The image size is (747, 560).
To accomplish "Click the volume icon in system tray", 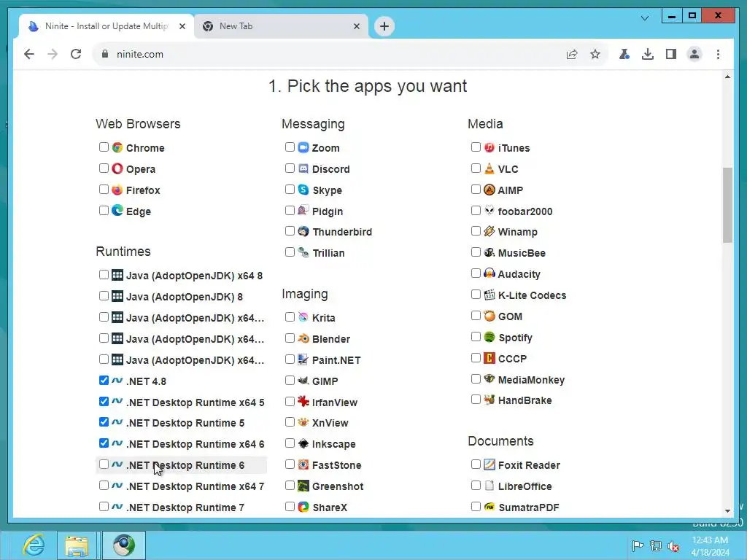I will pos(673,546).
